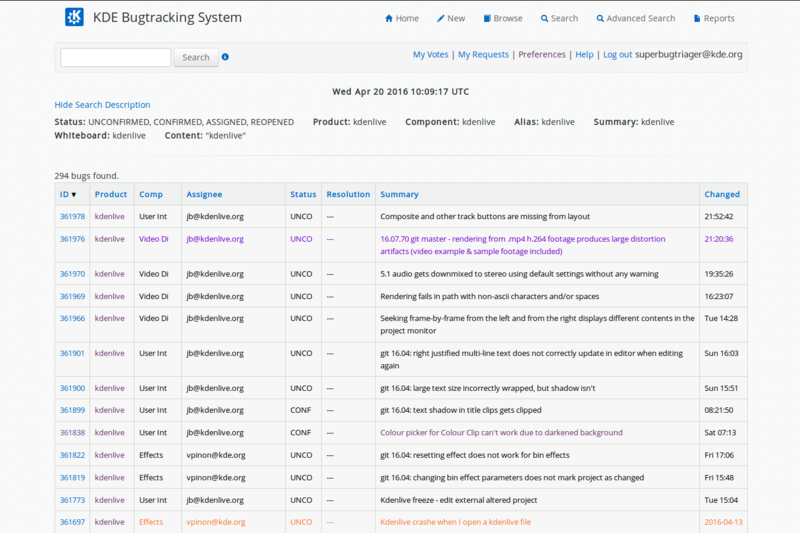Image resolution: width=800 pixels, height=533 pixels.
Task: Click CONF status in row 361899
Action: tap(301, 410)
